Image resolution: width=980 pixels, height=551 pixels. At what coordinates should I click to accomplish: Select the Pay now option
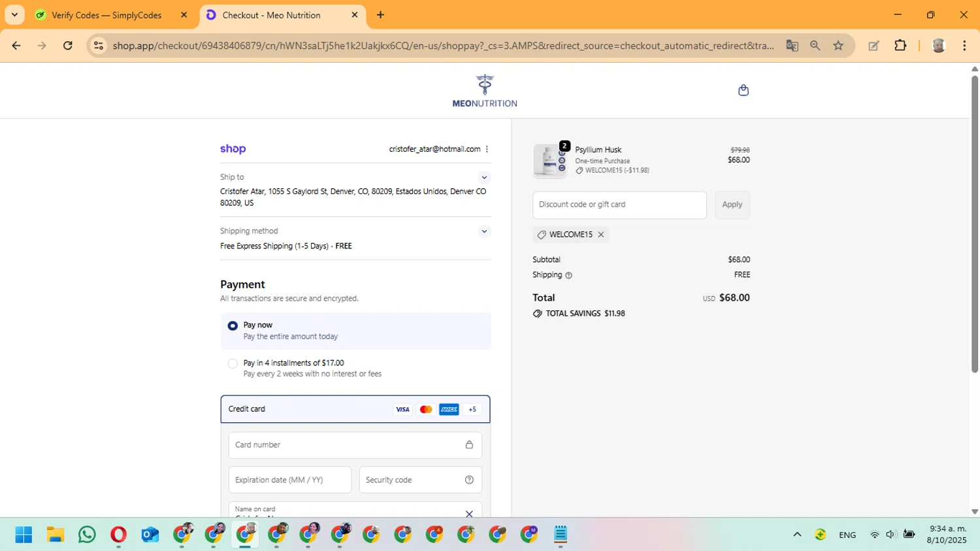pyautogui.click(x=233, y=326)
